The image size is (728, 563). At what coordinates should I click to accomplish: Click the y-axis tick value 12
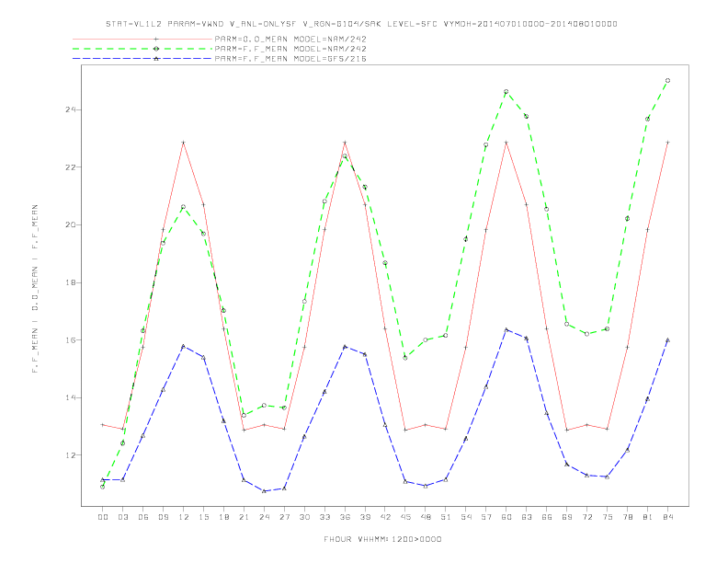click(x=71, y=455)
